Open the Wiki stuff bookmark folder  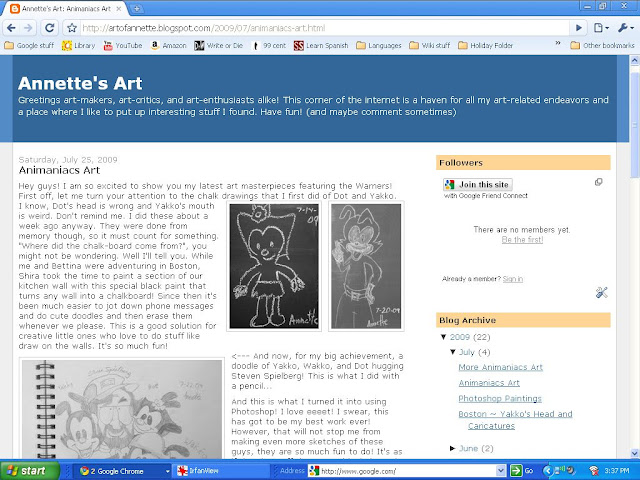click(x=429, y=45)
